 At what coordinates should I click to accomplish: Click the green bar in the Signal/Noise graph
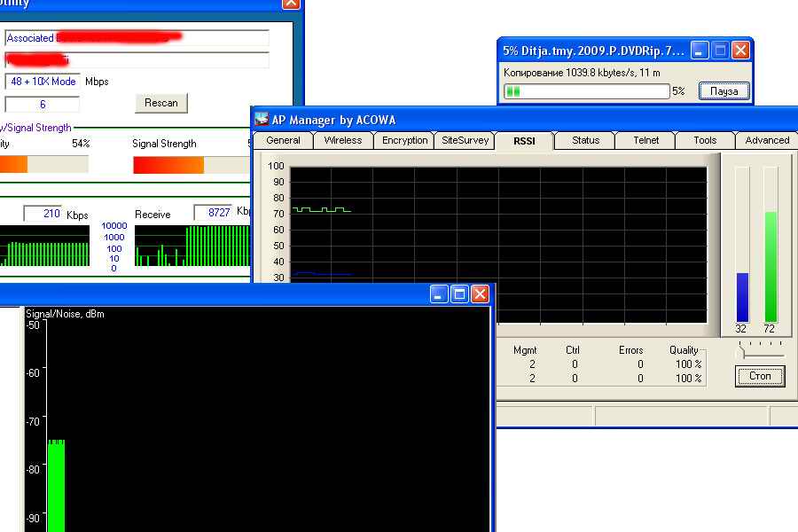pyautogui.click(x=57, y=486)
